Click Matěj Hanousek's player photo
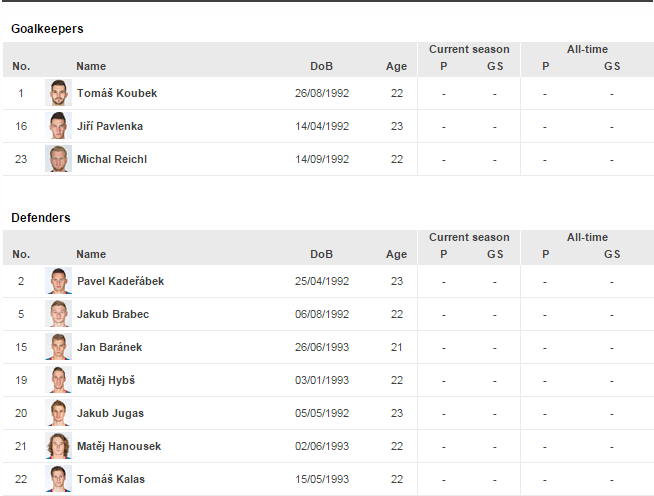 pyautogui.click(x=58, y=446)
